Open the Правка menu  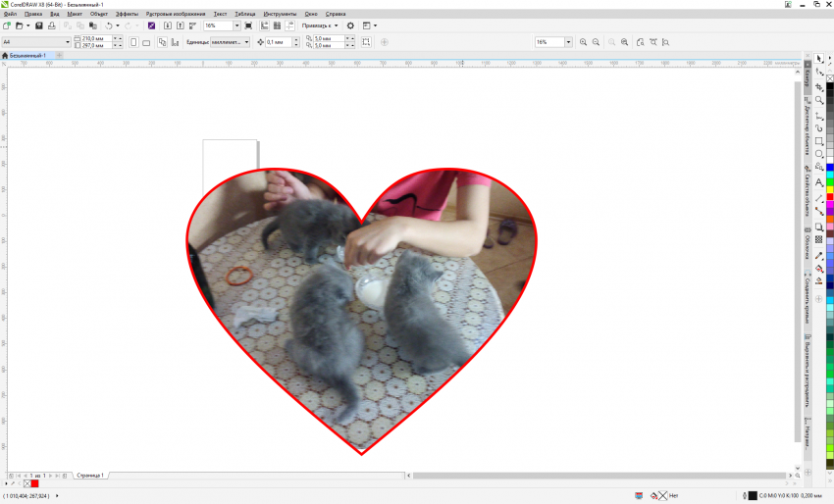pos(33,14)
